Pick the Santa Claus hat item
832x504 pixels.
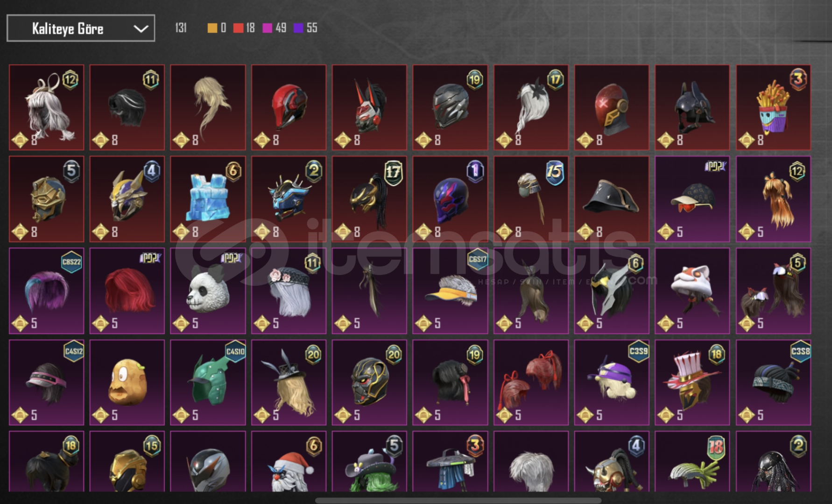tap(289, 462)
